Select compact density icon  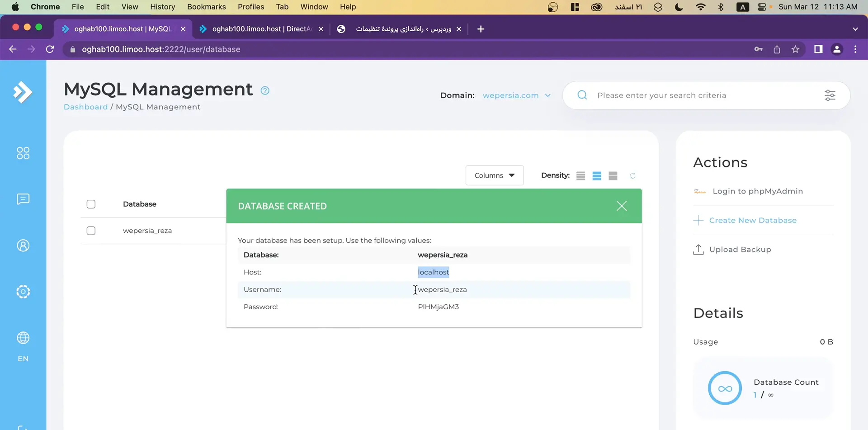pyautogui.click(x=580, y=176)
